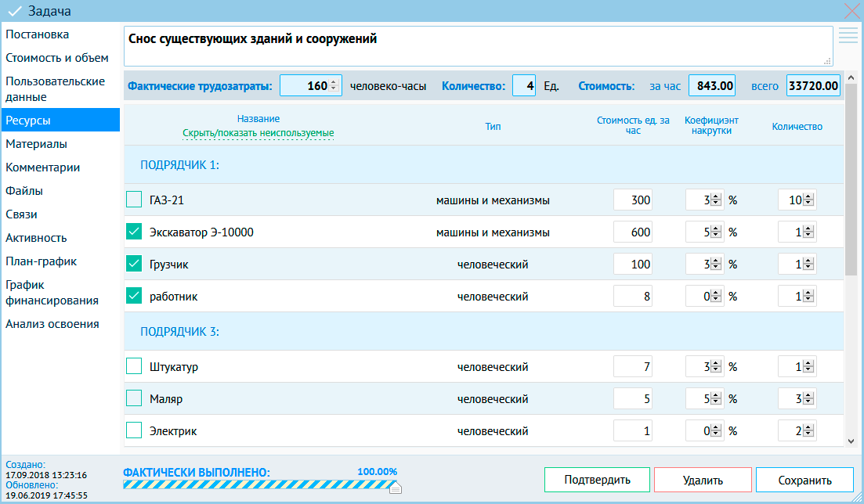
Task: Click the scrollbar up arrow of resources list
Action: click(851, 78)
